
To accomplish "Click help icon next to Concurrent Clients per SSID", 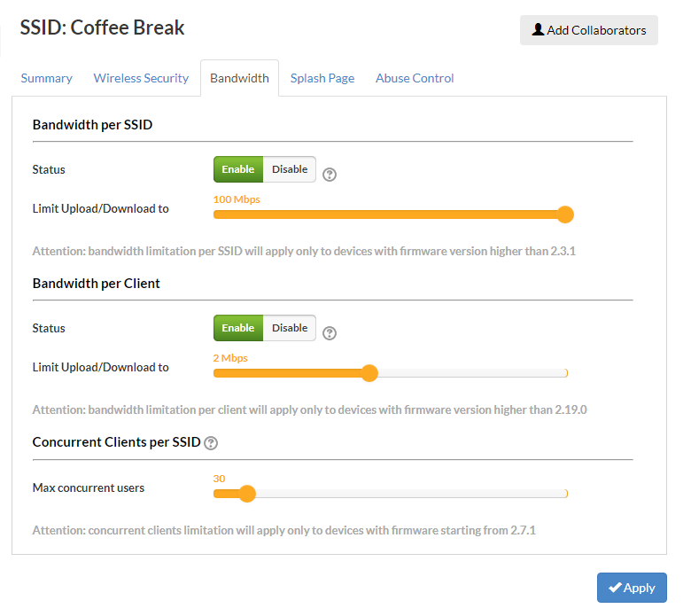I will click(x=211, y=442).
